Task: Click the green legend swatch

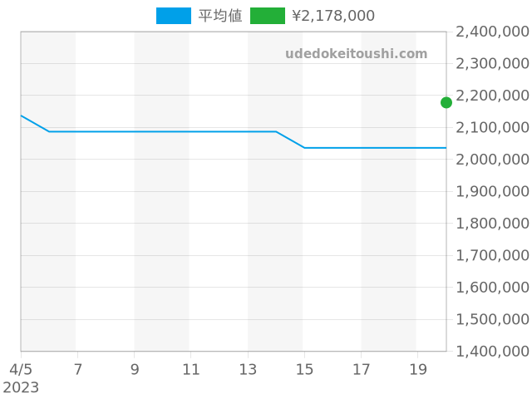Action: coord(267,16)
